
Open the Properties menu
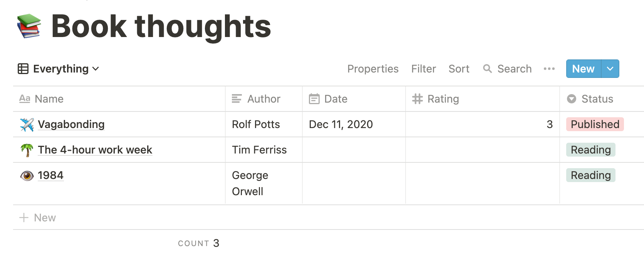click(x=372, y=69)
